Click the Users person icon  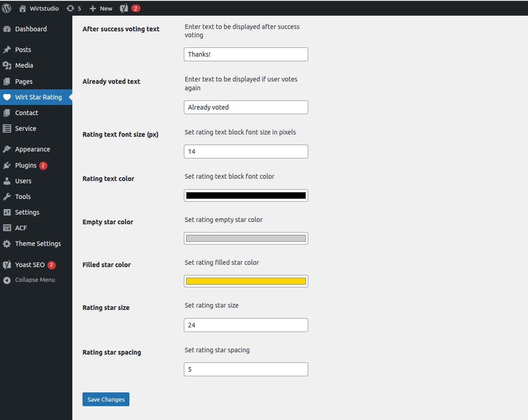click(7, 181)
